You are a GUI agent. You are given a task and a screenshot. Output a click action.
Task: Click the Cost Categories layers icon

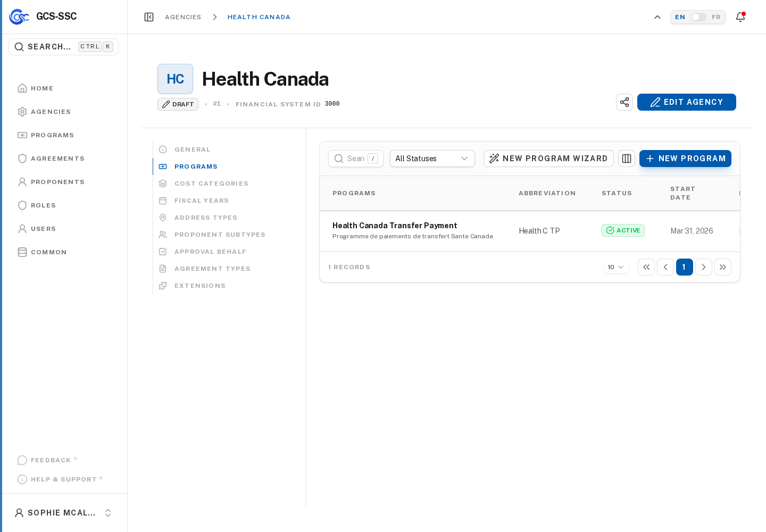tap(163, 184)
